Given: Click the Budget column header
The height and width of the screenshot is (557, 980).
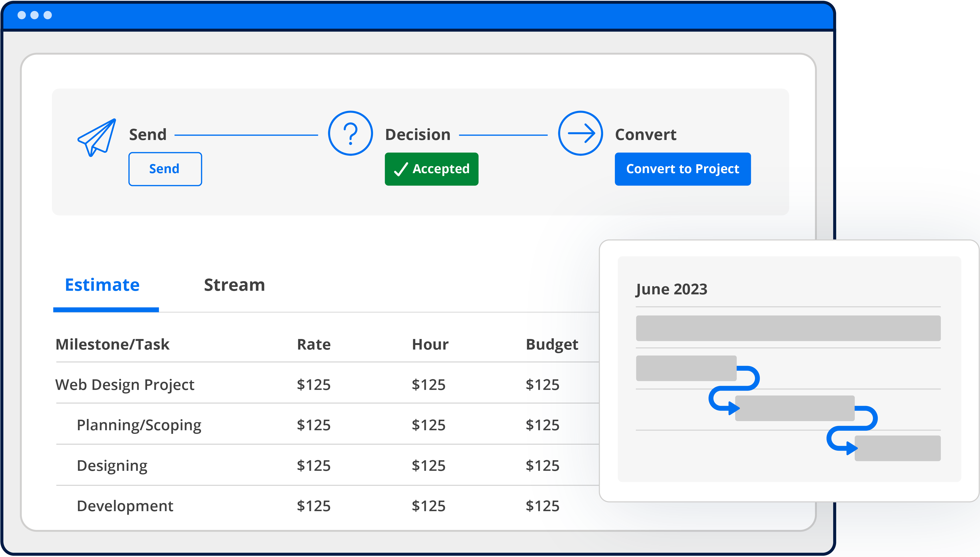Looking at the screenshot, I should tap(552, 344).
